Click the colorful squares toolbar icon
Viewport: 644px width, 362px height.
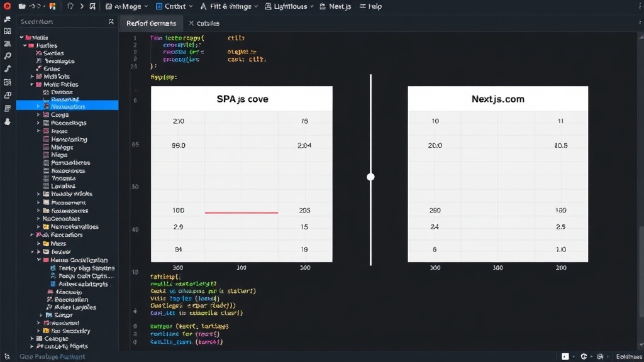(53, 6)
